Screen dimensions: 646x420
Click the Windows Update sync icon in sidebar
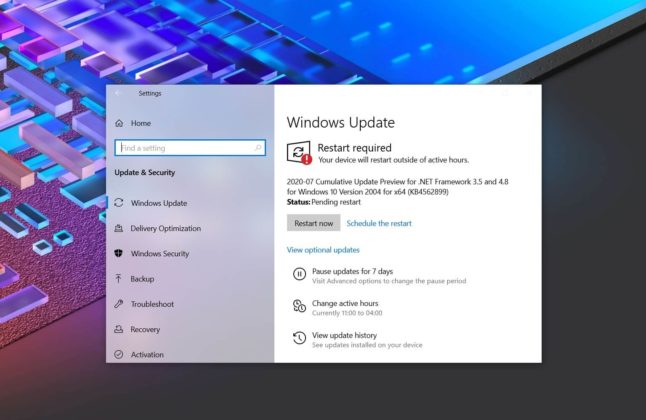[119, 203]
